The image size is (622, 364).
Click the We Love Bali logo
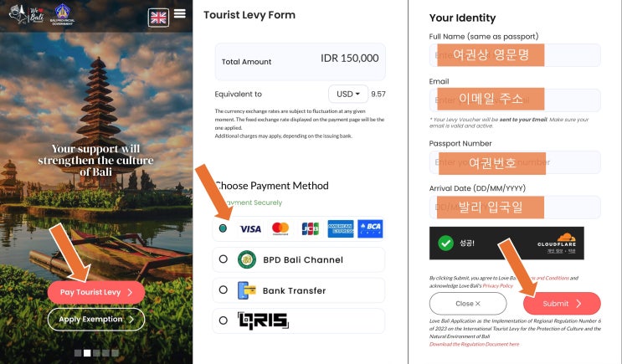tap(27, 15)
